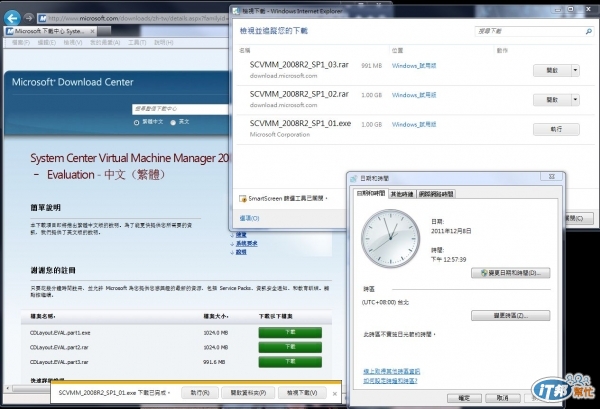Click green 下載 button for CDLayout.EVAL.part1.exe
The height and width of the screenshot is (409, 600).
[290, 332]
